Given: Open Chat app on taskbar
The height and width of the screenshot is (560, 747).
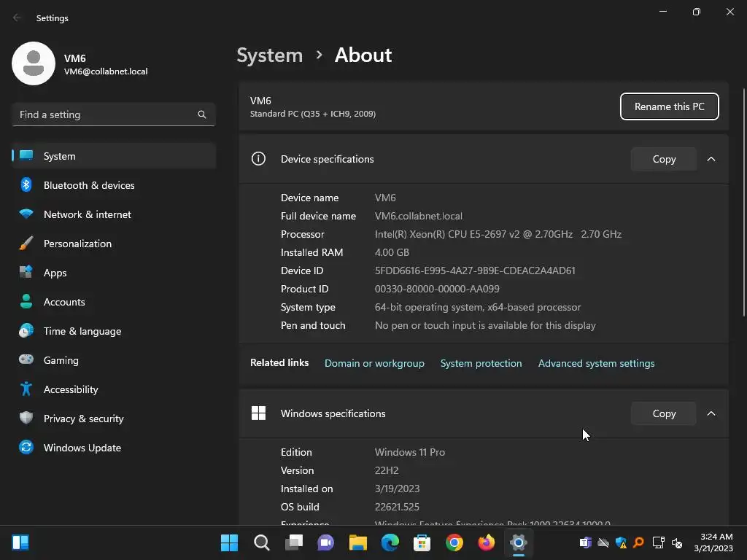Looking at the screenshot, I should (x=326, y=542).
